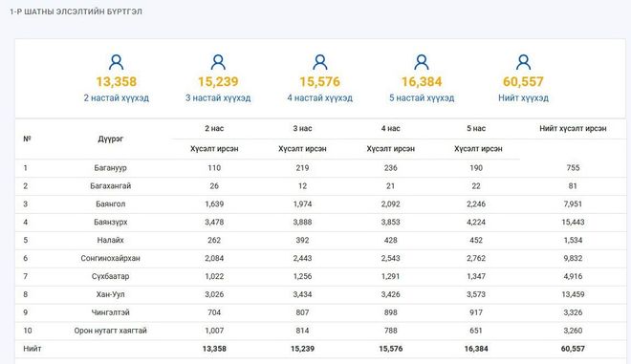Click the Нийт total row label
The width and height of the screenshot is (631, 364).
(x=33, y=349)
